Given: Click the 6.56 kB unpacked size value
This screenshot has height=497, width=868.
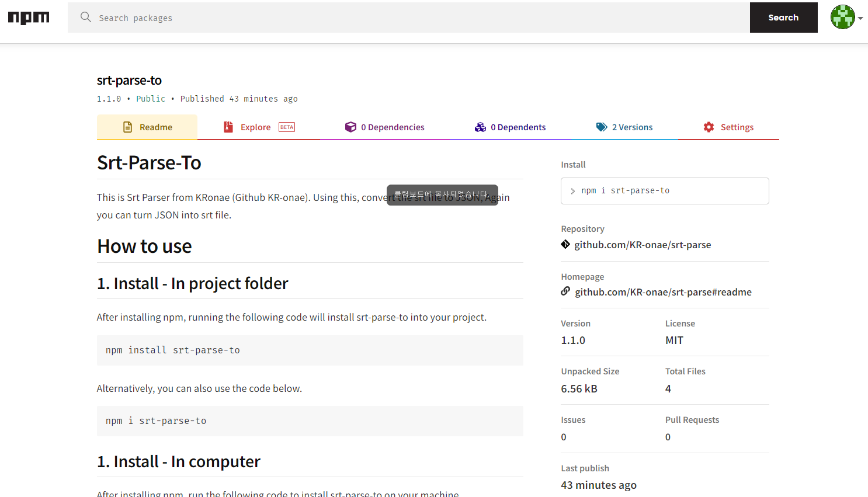Looking at the screenshot, I should tap(579, 389).
